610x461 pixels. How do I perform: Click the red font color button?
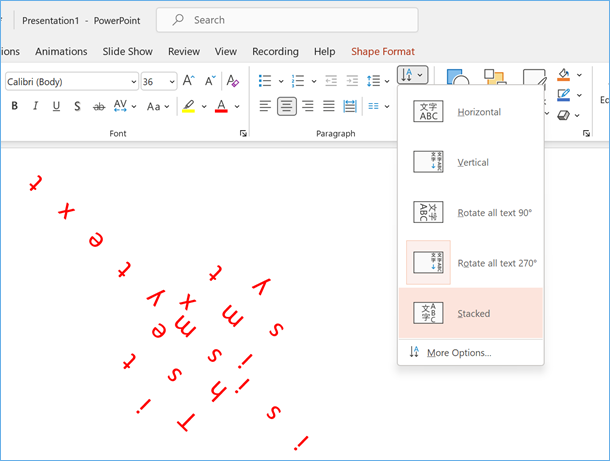pos(220,106)
